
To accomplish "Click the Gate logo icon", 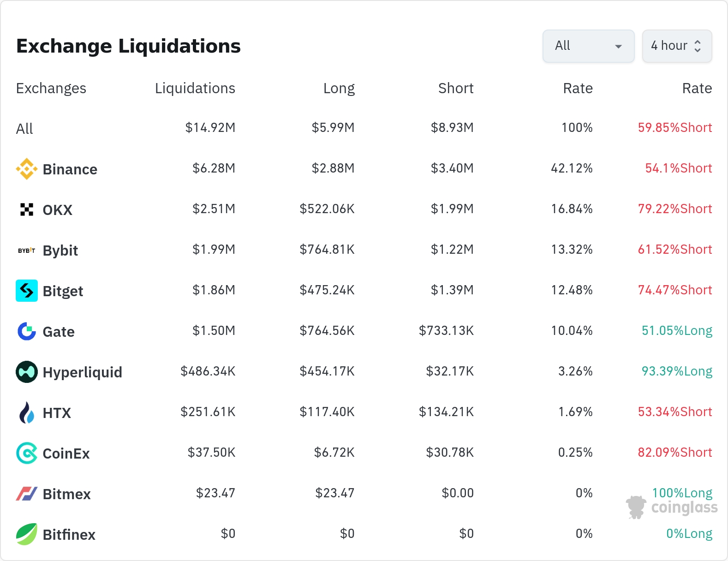I will pyautogui.click(x=27, y=331).
